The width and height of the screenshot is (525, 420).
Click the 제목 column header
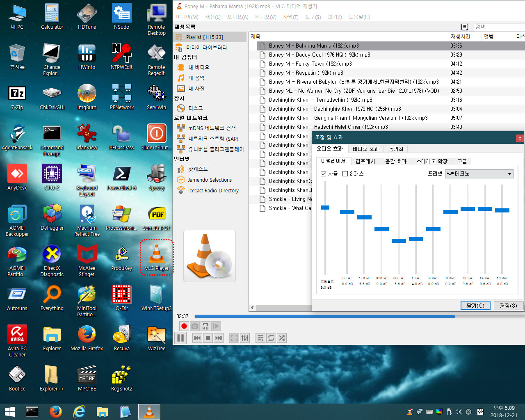click(x=349, y=37)
